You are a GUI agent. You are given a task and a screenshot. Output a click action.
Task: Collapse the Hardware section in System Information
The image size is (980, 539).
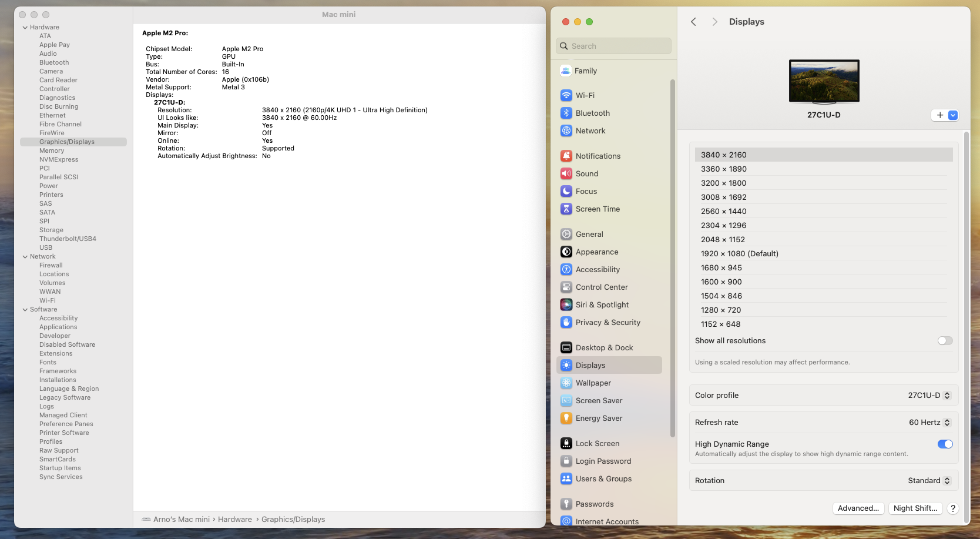click(25, 28)
